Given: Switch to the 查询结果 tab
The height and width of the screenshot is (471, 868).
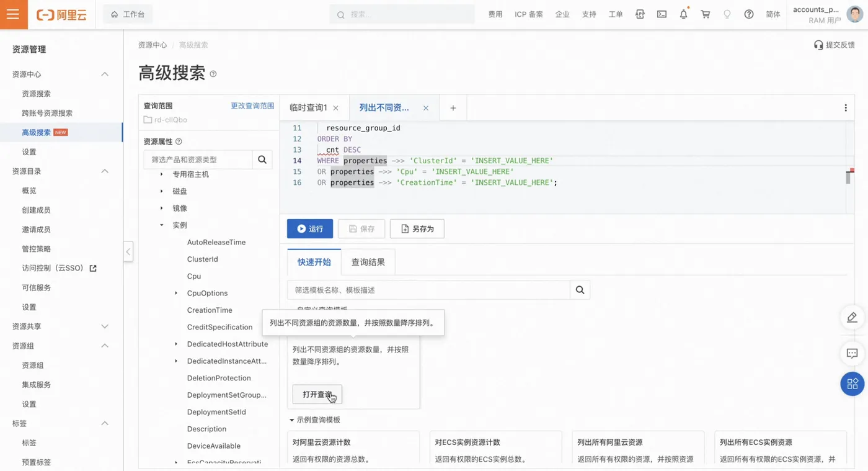Looking at the screenshot, I should [368, 262].
